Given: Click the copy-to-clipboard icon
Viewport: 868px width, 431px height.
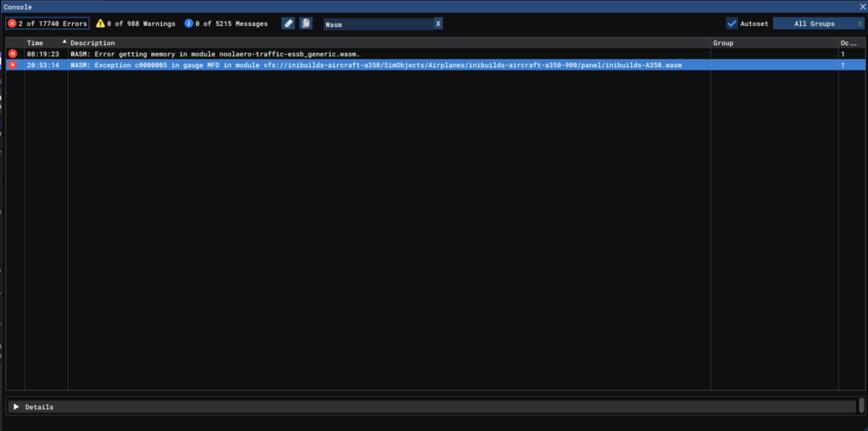Looking at the screenshot, I should (306, 23).
